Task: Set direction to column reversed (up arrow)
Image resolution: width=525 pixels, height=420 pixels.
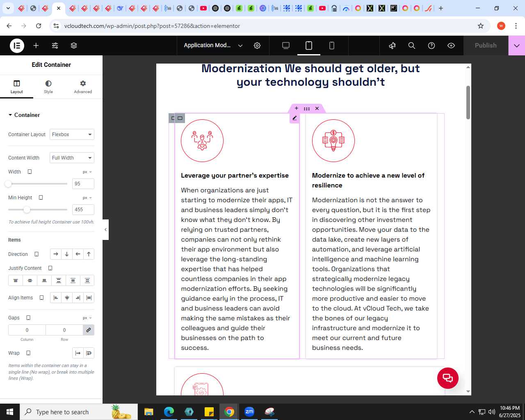Action: (89, 254)
